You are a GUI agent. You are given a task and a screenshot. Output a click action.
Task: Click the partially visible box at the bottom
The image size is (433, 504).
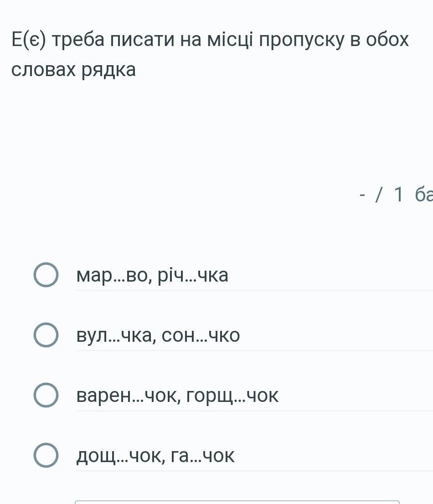click(x=237, y=502)
